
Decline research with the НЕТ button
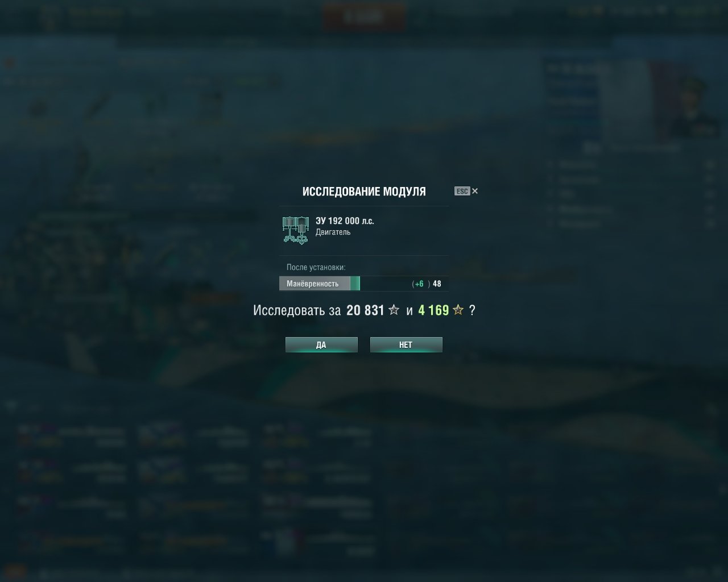click(x=406, y=344)
